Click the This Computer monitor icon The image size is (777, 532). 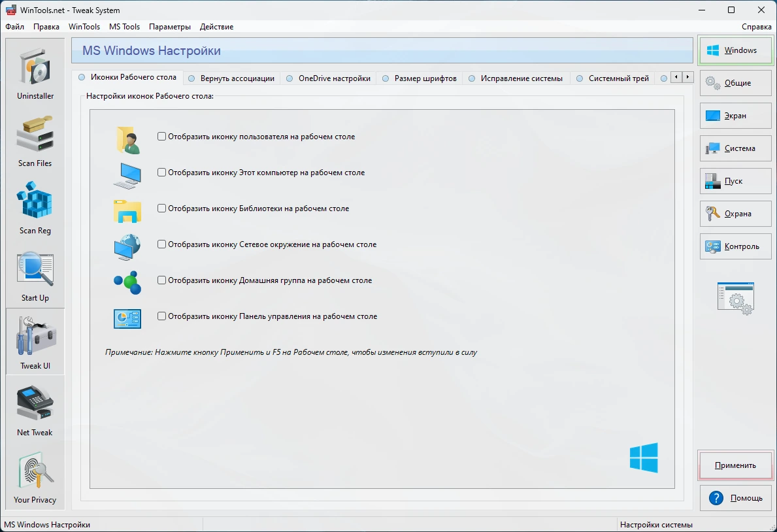tap(127, 175)
